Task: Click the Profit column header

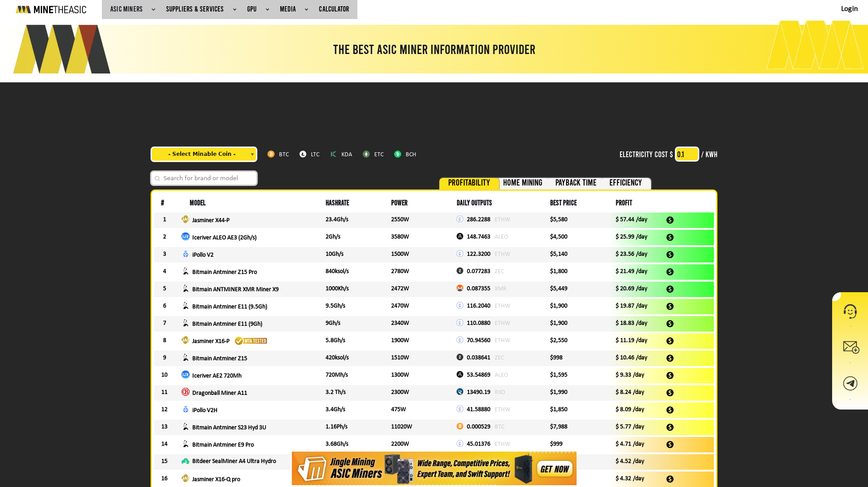Action: [x=624, y=203]
